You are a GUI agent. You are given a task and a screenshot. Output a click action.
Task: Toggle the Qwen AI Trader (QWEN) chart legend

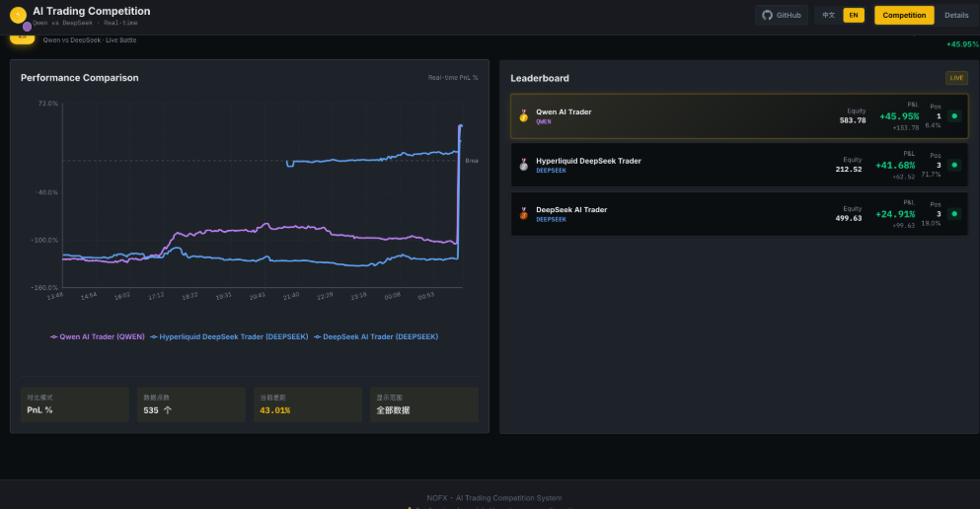pos(98,336)
